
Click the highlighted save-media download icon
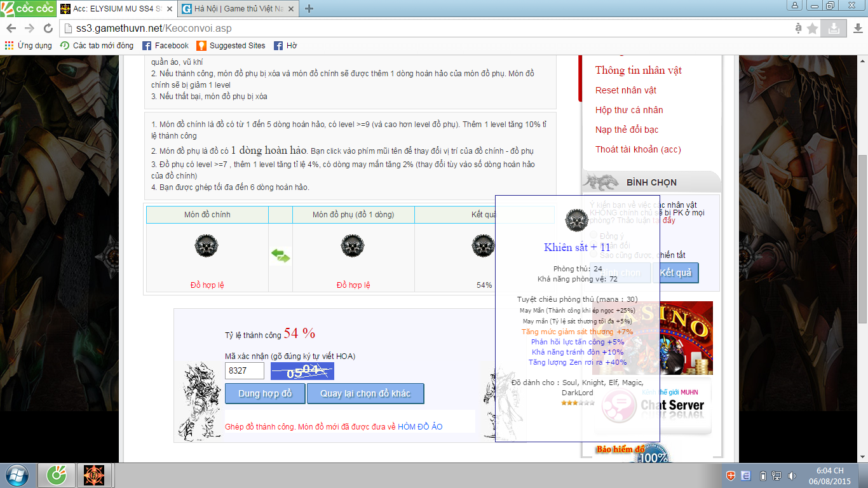tap(833, 29)
